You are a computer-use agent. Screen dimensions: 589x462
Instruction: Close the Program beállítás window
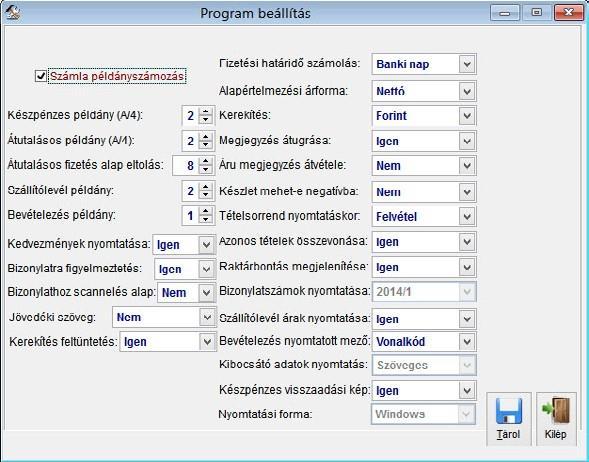pyautogui.click(x=569, y=13)
